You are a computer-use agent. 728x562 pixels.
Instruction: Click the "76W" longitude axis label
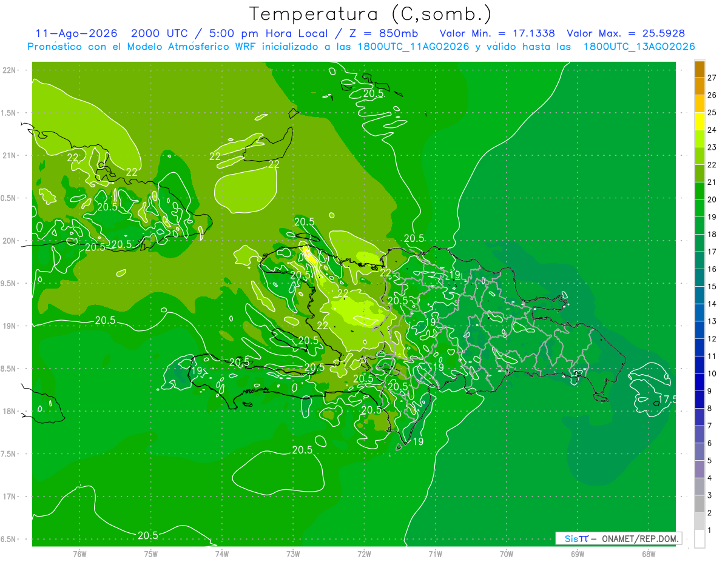point(79,554)
